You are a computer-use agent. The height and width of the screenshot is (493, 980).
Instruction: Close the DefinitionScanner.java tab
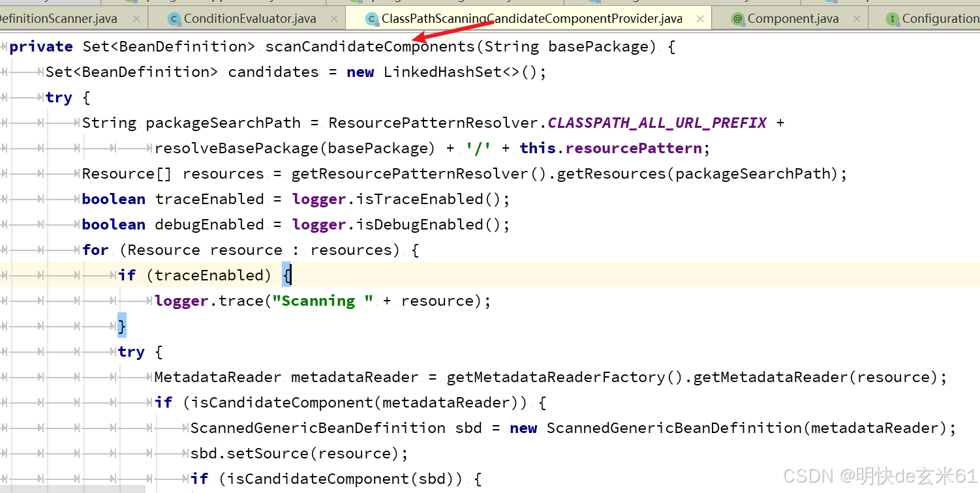pos(135,19)
